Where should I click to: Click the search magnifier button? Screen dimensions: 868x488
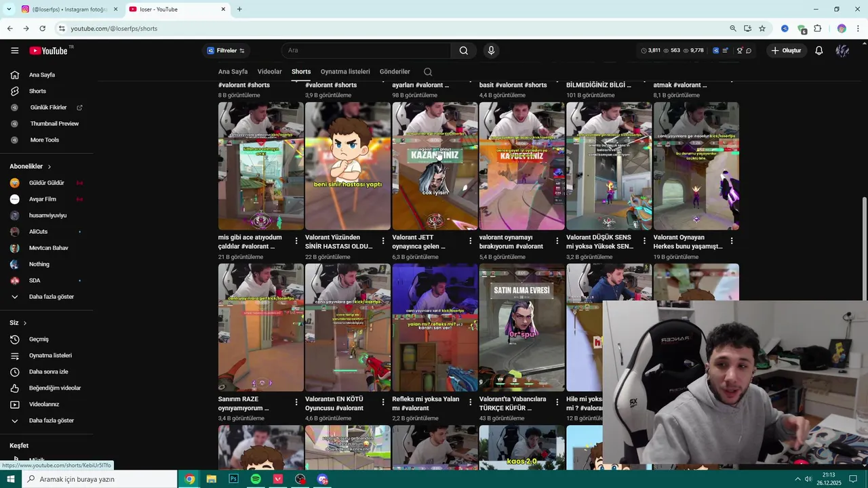pyautogui.click(x=463, y=50)
